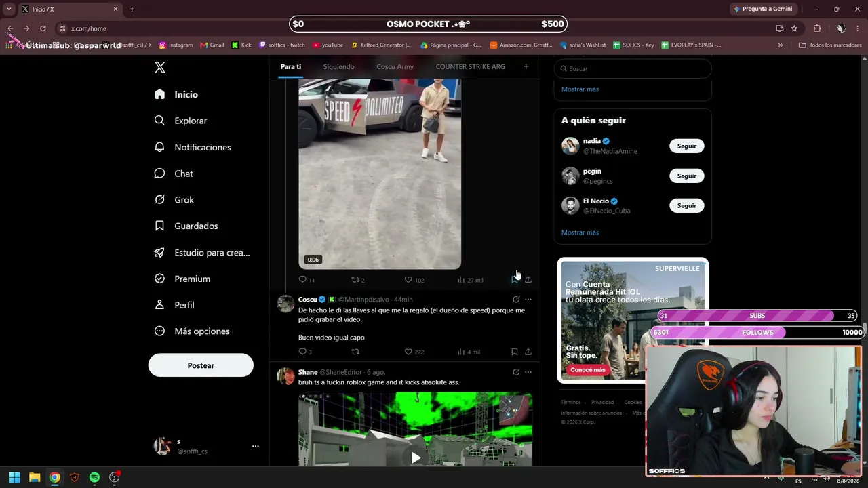Viewport: 868px width, 488px height.
Task: Bookmark this page with star icon
Action: coord(794,28)
